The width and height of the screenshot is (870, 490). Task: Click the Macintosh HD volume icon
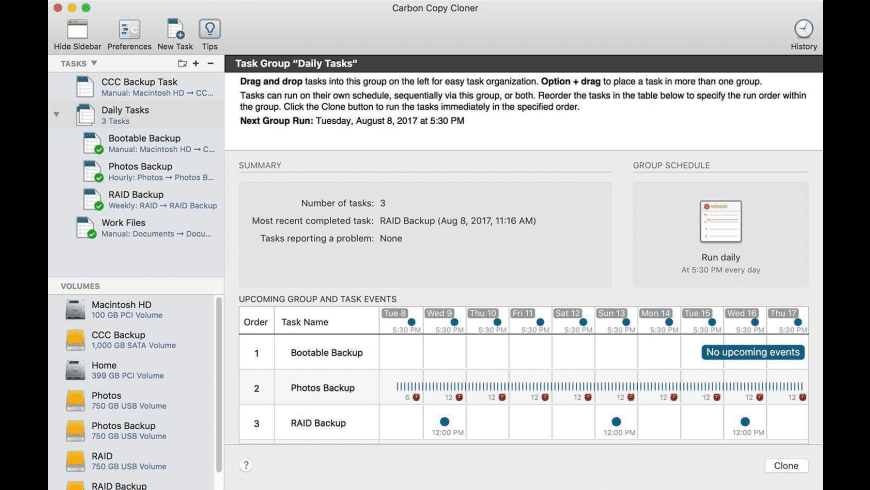pyautogui.click(x=75, y=310)
